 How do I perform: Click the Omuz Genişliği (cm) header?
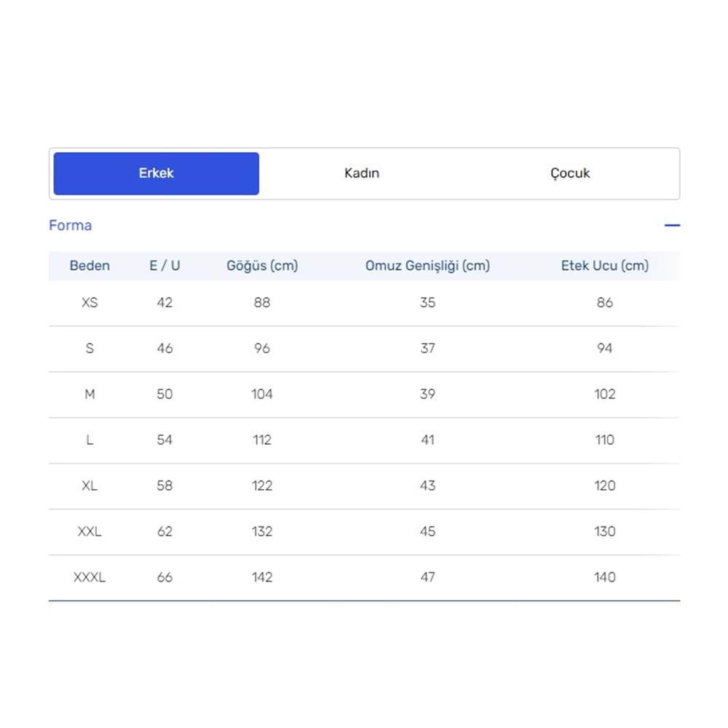tap(427, 266)
